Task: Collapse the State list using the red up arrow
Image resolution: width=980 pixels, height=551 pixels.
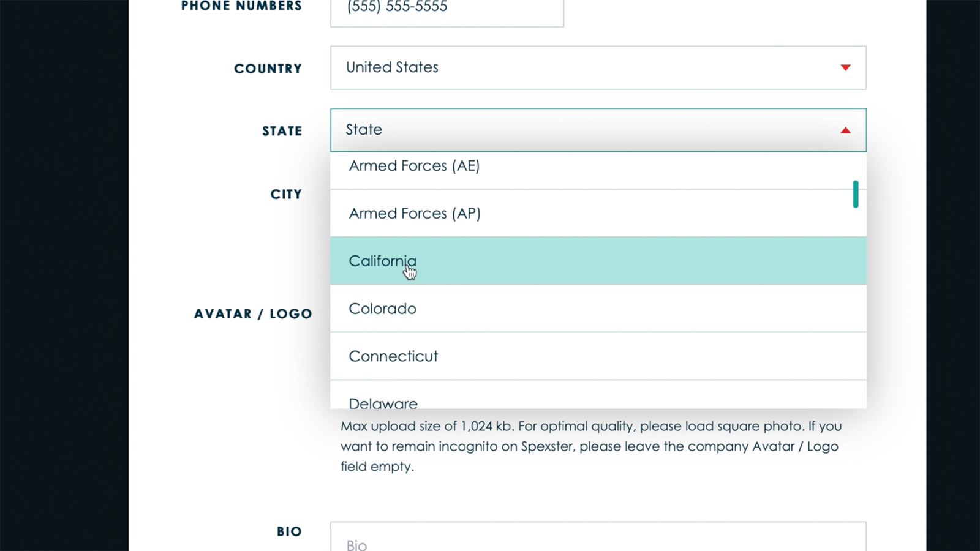Action: [845, 130]
